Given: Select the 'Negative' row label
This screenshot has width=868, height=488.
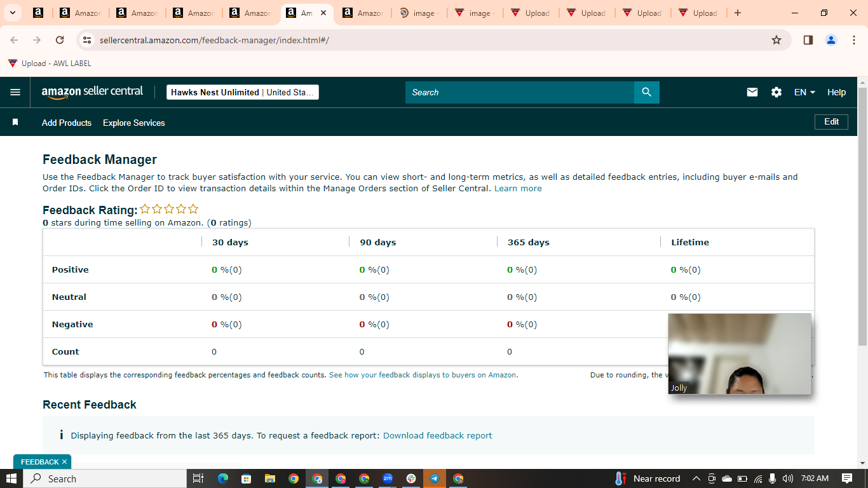Looking at the screenshot, I should pos(72,324).
